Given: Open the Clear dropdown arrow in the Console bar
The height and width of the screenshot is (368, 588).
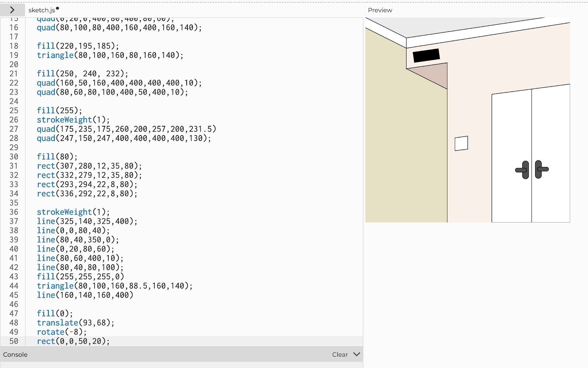Looking at the screenshot, I should (x=356, y=354).
